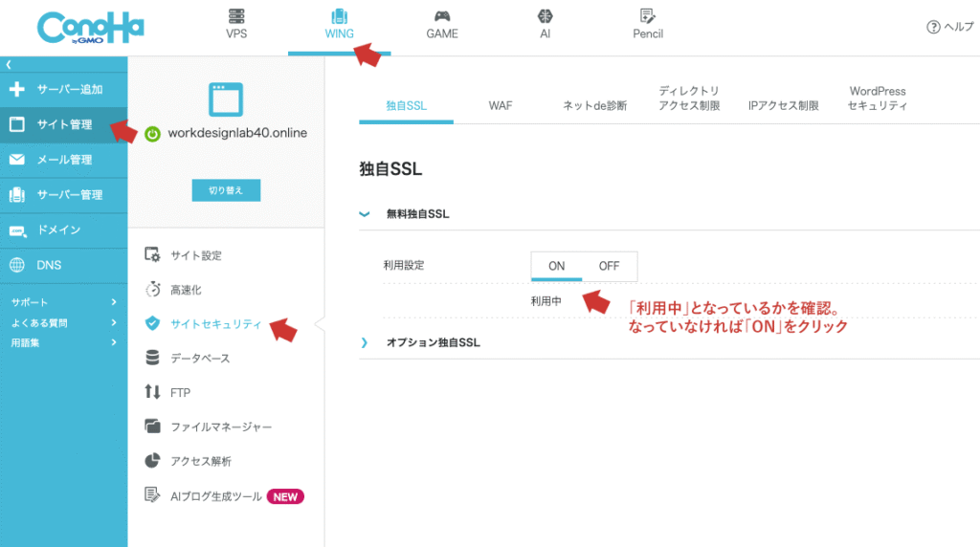Viewport: 980px width, 547px height.
Task: Open the Pencil service icon
Action: click(648, 16)
